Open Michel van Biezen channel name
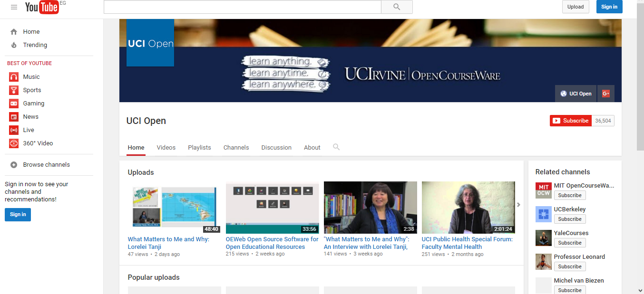This screenshot has height=294, width=644. (579, 281)
